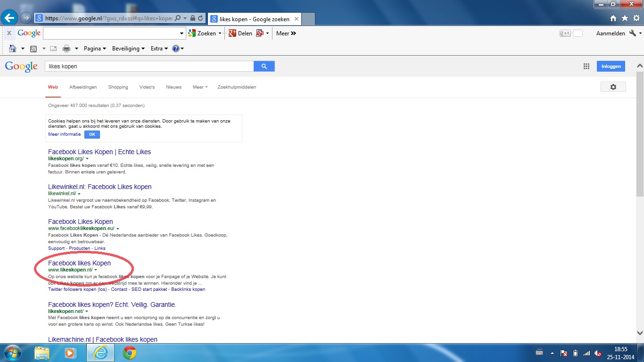Screen dimensions: 644x362
Task: Click the popup blocker toolbar icon
Action: point(260,33)
